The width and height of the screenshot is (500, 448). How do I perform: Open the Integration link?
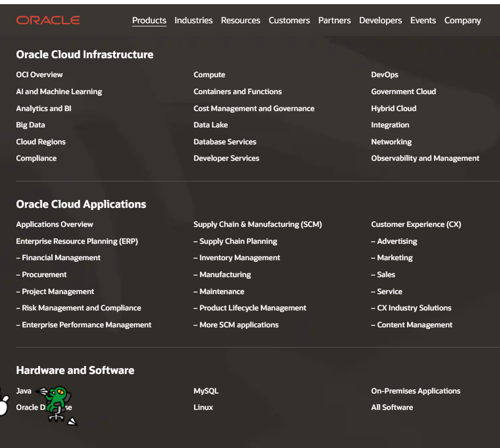[x=390, y=125]
